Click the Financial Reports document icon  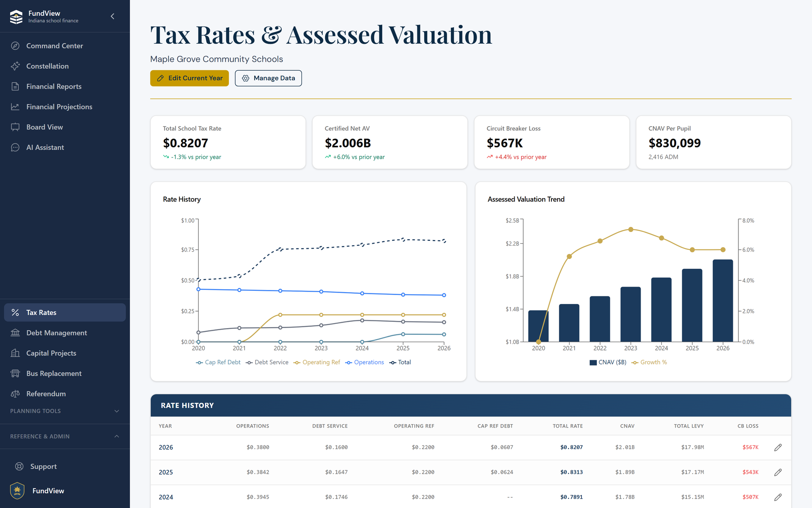click(15, 86)
